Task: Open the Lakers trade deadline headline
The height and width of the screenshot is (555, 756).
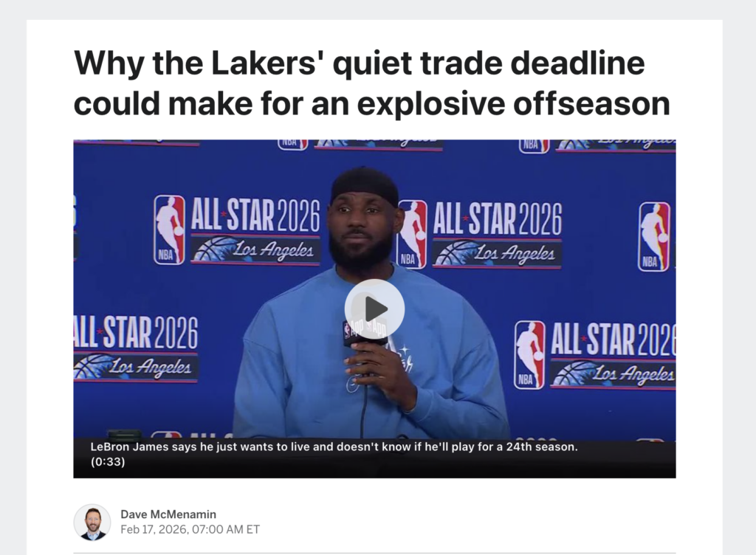Action: pyautogui.click(x=371, y=83)
